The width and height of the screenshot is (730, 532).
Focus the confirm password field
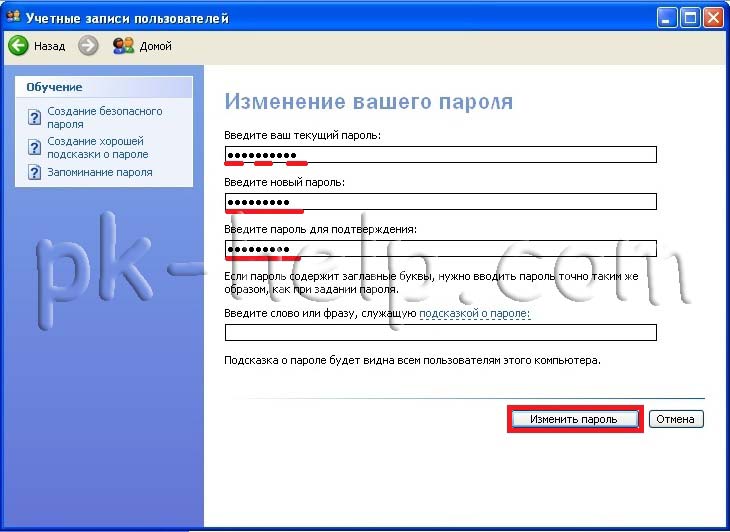pyautogui.click(x=440, y=249)
